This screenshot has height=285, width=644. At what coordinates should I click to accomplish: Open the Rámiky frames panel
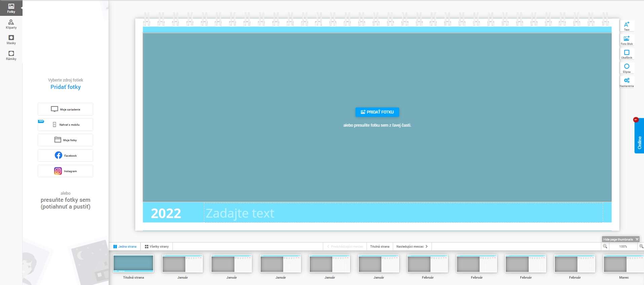point(11,55)
